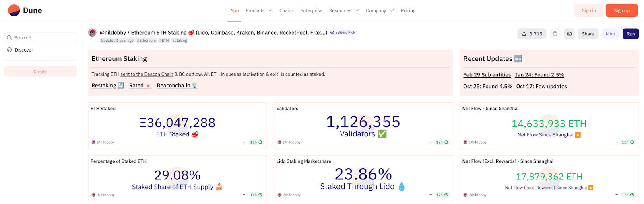The height and width of the screenshot is (204, 644).
Task: Click the 12h badge on Net Flow - Since Shanghai card
Action: coord(628,142)
